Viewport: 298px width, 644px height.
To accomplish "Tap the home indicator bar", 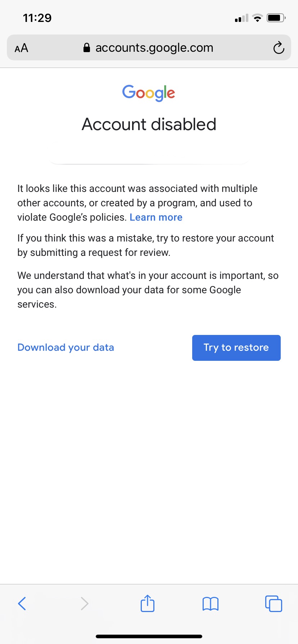I will click(149, 636).
